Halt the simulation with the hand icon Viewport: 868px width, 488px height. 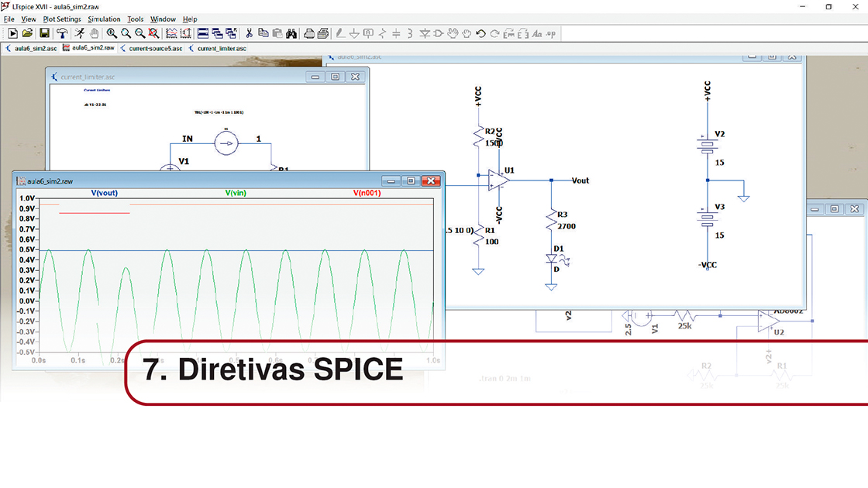[94, 34]
